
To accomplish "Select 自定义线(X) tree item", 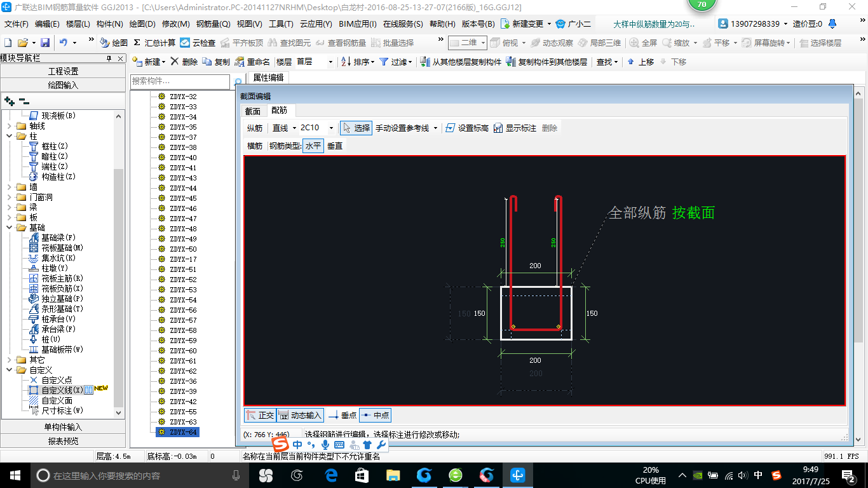I will [62, 390].
